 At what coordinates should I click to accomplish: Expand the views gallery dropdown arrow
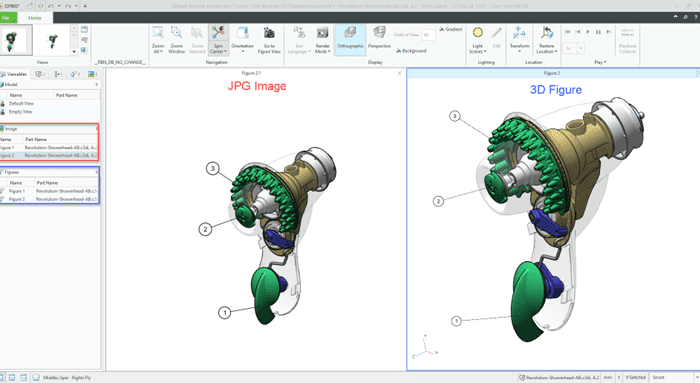(74, 52)
